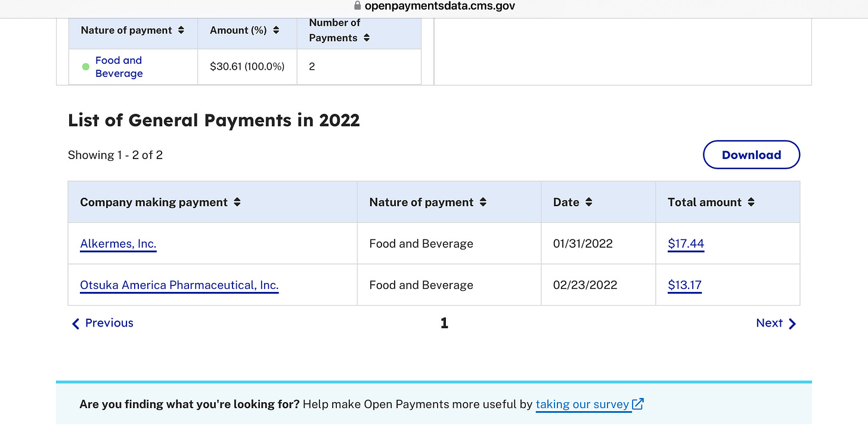
Task: Sort by Company making payment arrows
Action: tap(237, 202)
